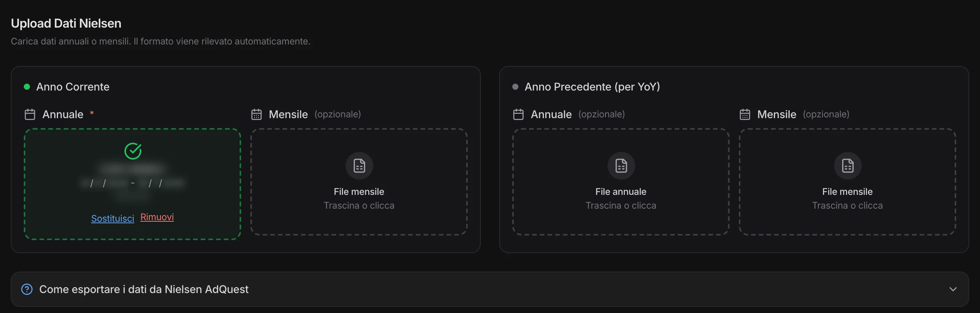Click the 'Mensile' label in Anno Corrente
The width and height of the screenshot is (980, 313).
click(x=288, y=114)
